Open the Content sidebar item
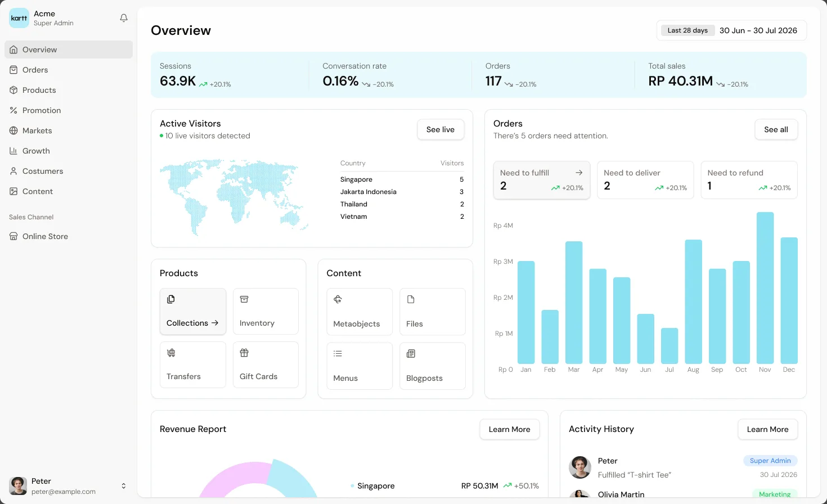The height and width of the screenshot is (504, 827). coord(69,191)
